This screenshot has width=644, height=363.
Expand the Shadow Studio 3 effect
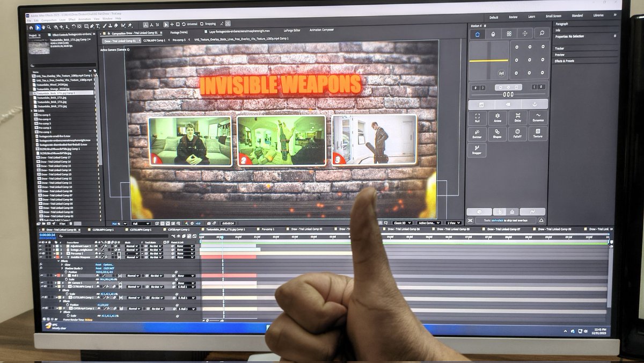62,268
